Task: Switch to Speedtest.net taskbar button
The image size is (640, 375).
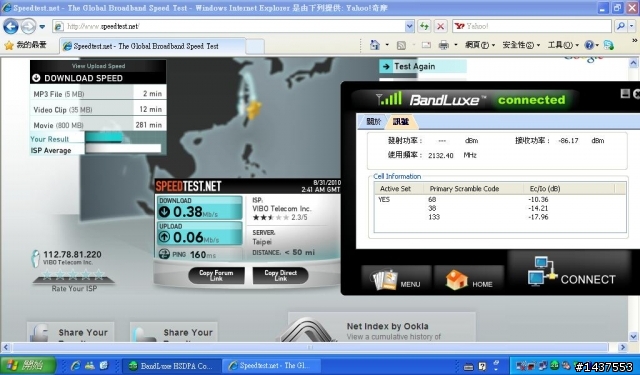Action: pyautogui.click(x=271, y=366)
